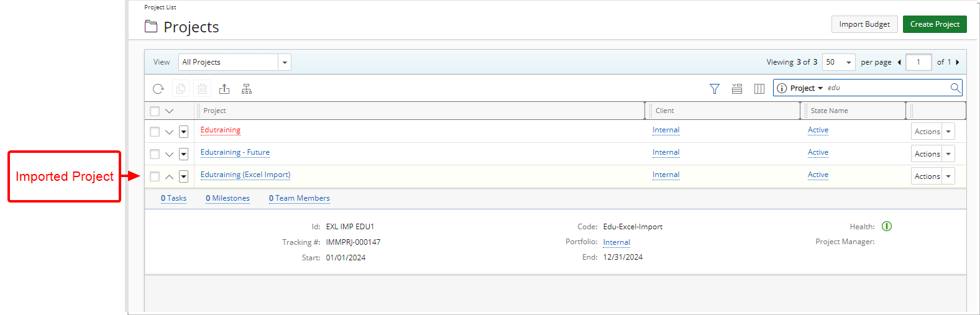Open Actions dropdown for Edutraining - Future
Image resolution: width=980 pixels, height=315 pixels.
tap(948, 154)
